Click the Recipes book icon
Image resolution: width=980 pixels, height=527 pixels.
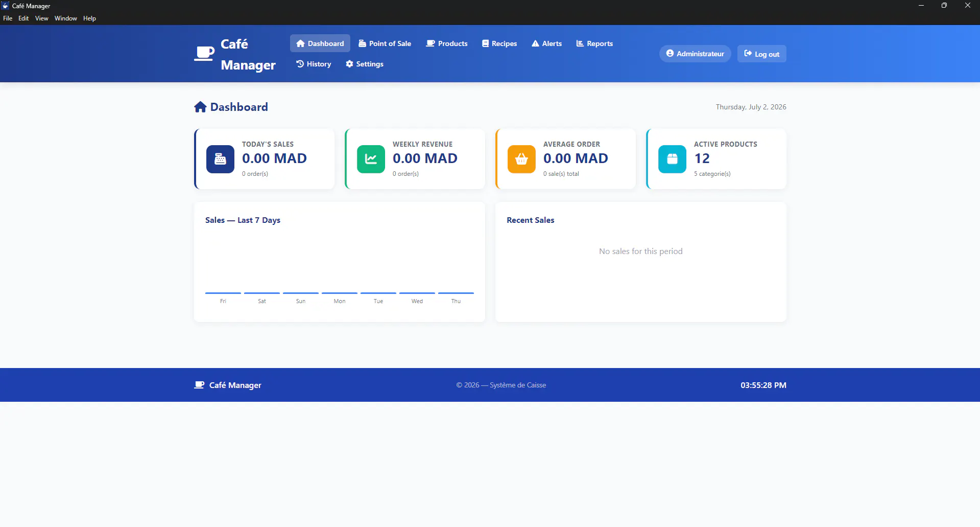pyautogui.click(x=485, y=43)
